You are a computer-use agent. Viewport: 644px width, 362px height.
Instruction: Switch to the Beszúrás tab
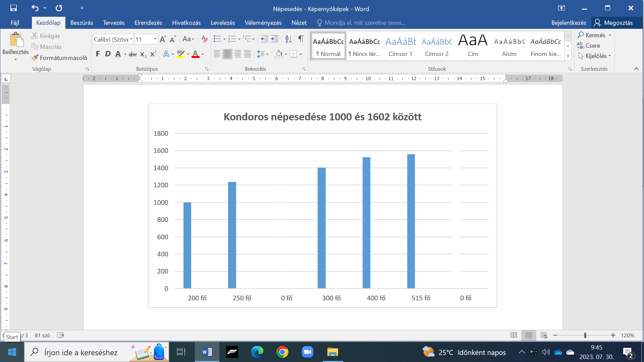[x=82, y=22]
